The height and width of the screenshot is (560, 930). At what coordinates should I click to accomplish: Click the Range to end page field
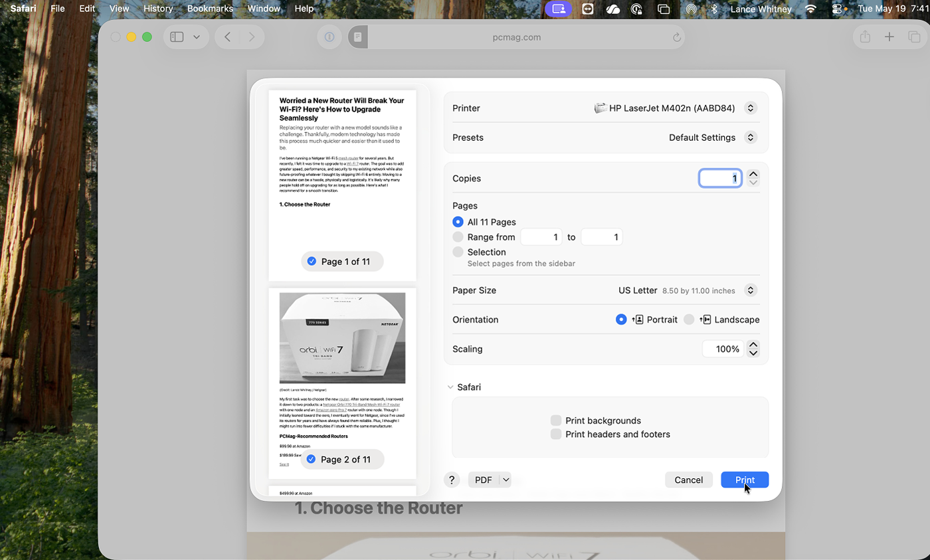coord(602,237)
